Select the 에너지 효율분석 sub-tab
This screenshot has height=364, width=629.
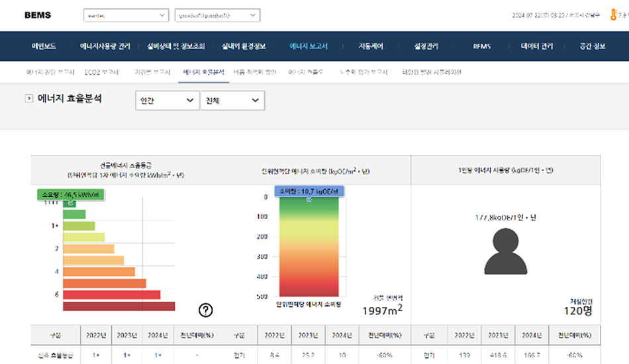point(203,71)
